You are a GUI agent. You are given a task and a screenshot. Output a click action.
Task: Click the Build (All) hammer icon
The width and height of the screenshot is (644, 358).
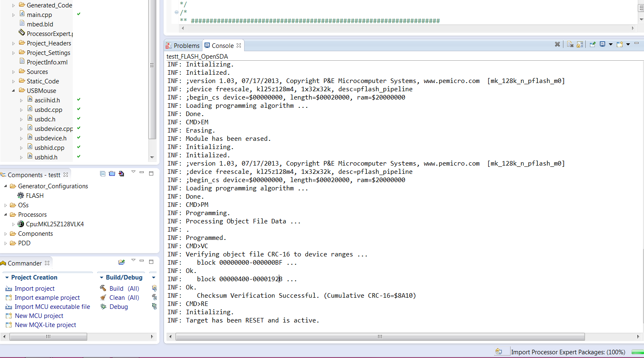[x=103, y=288]
